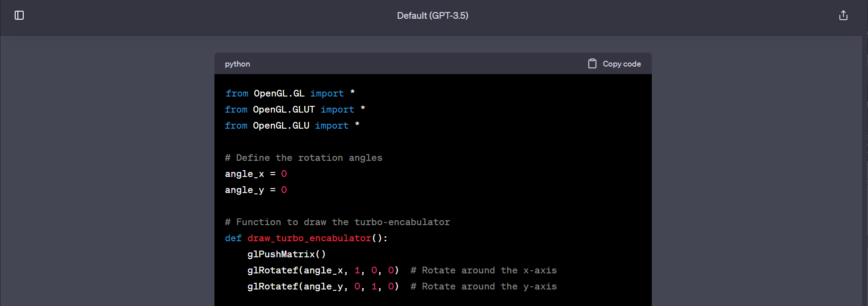
Task: Click the 'draw_turbo_encabulator' function name
Action: [310, 238]
